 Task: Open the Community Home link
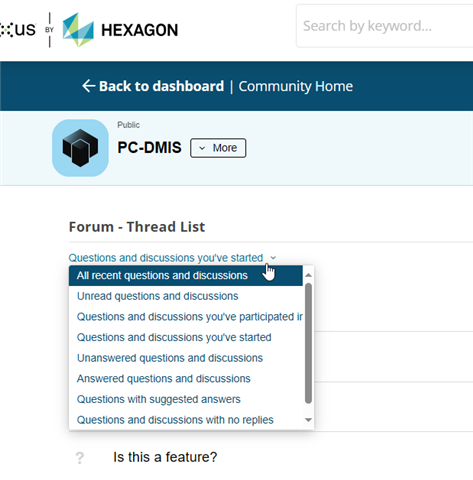(x=296, y=86)
